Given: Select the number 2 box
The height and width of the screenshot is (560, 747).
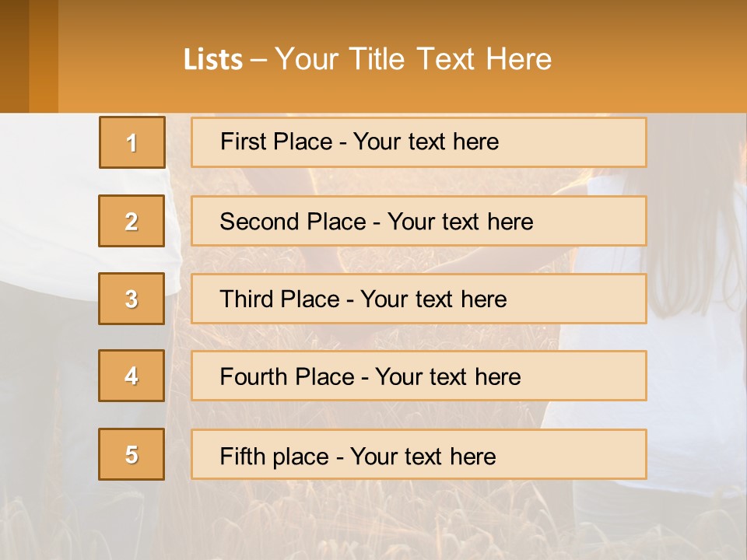Looking at the screenshot, I should click(x=132, y=221).
